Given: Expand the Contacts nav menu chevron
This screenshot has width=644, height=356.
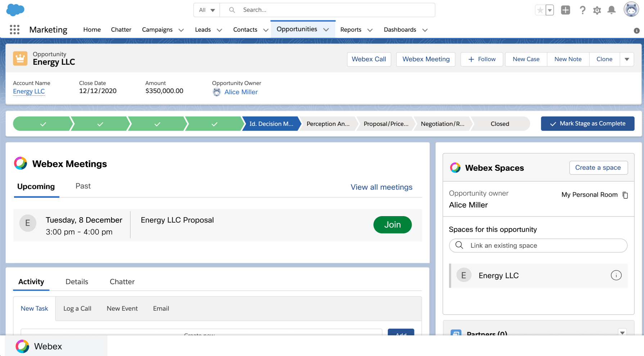Looking at the screenshot, I should coord(266,30).
